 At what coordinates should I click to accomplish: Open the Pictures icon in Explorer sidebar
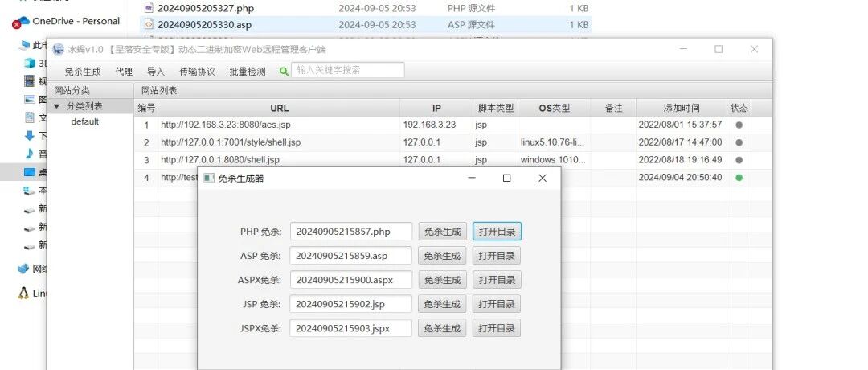(x=30, y=100)
